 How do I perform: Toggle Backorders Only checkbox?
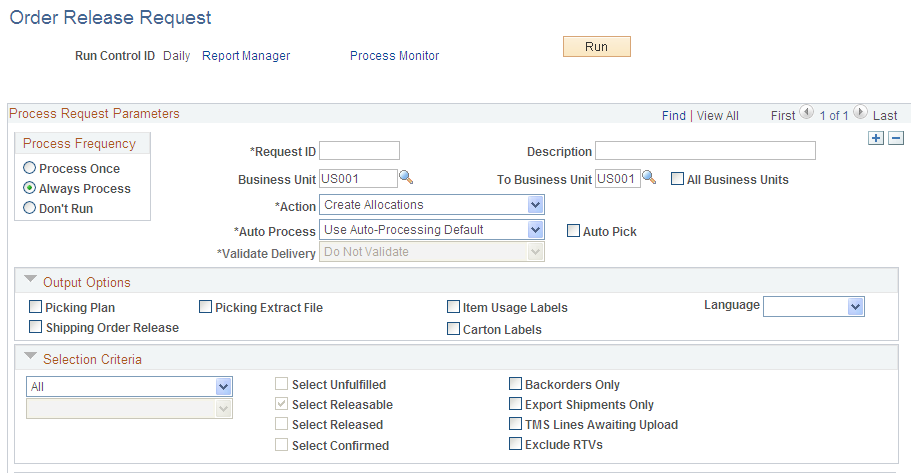tap(515, 384)
